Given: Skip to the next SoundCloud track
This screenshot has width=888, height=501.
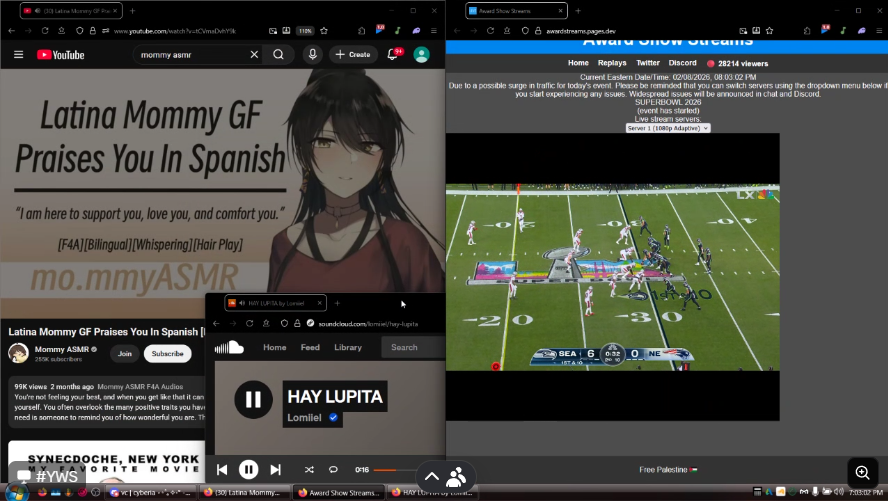Looking at the screenshot, I should click(x=275, y=469).
